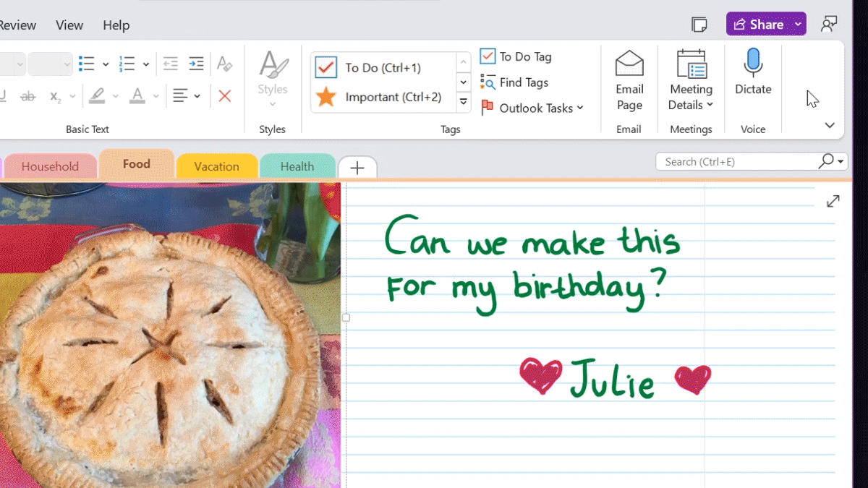Open the notebook feed icon beside Share
This screenshot has height=488, width=868.
coord(699,25)
